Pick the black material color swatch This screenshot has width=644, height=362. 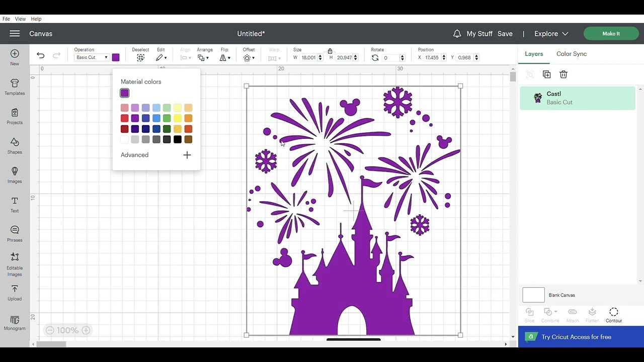pos(178,139)
